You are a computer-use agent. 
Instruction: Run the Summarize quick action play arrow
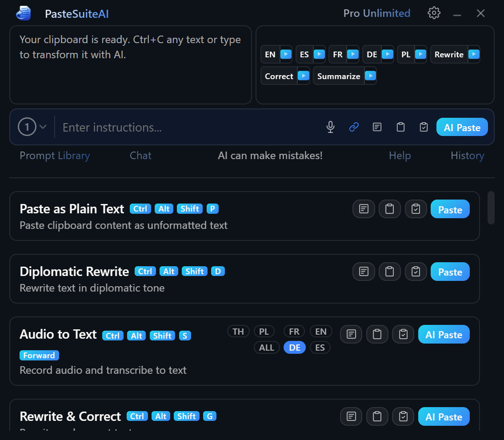pos(370,76)
